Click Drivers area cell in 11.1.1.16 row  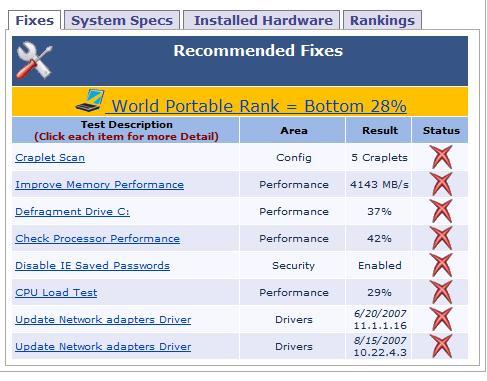pos(293,319)
